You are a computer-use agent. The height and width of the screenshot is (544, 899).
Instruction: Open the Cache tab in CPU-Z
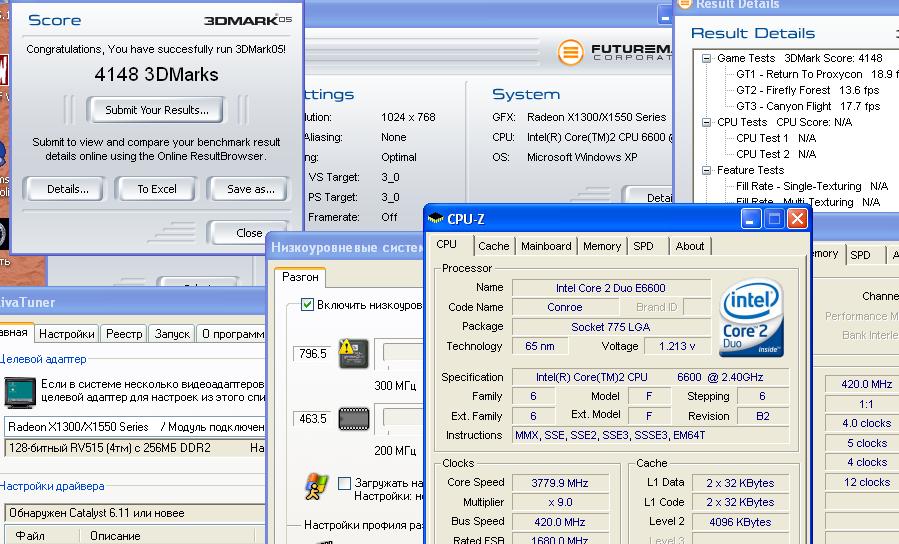coord(494,246)
